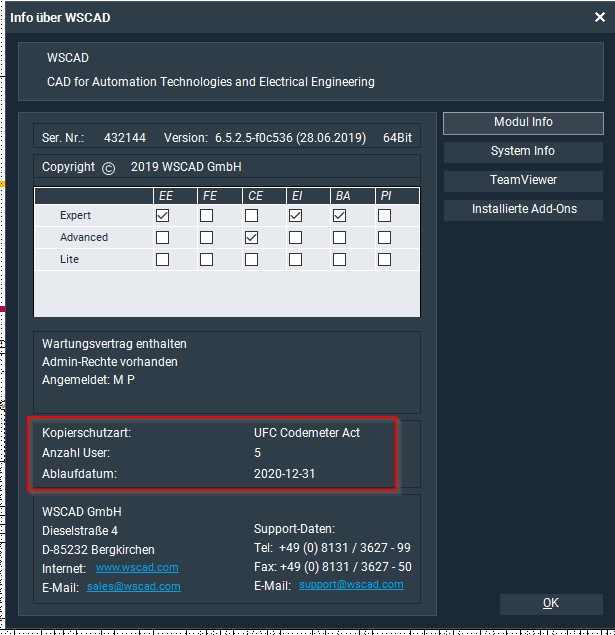Image resolution: width=615 pixels, height=635 pixels.
Task: Show Installierte Add-Ons
Action: tap(523, 209)
